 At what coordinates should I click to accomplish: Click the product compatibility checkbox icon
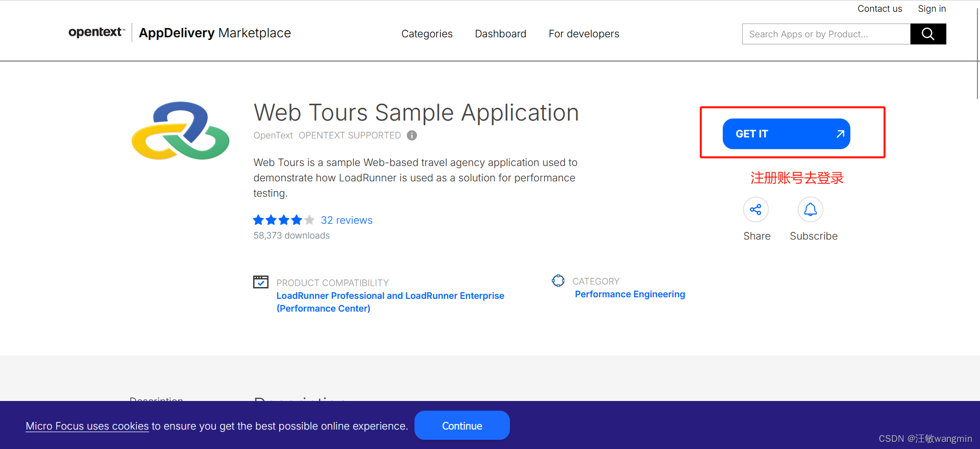(x=261, y=282)
